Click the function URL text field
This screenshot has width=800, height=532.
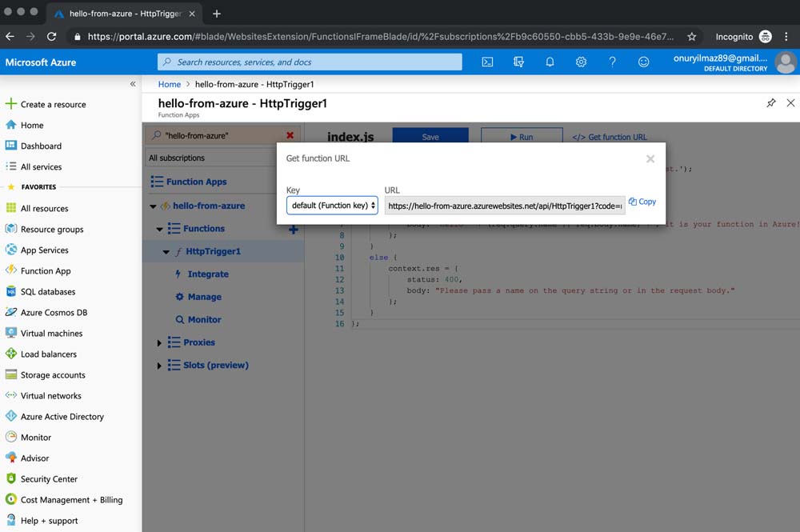504,206
